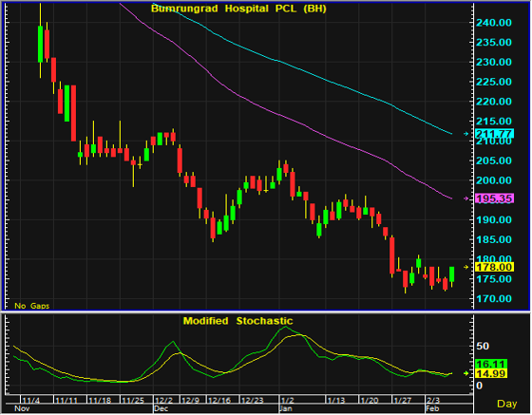The image size is (532, 415).
Task: Click the Dec month label on the time axis
Action: tap(161, 408)
